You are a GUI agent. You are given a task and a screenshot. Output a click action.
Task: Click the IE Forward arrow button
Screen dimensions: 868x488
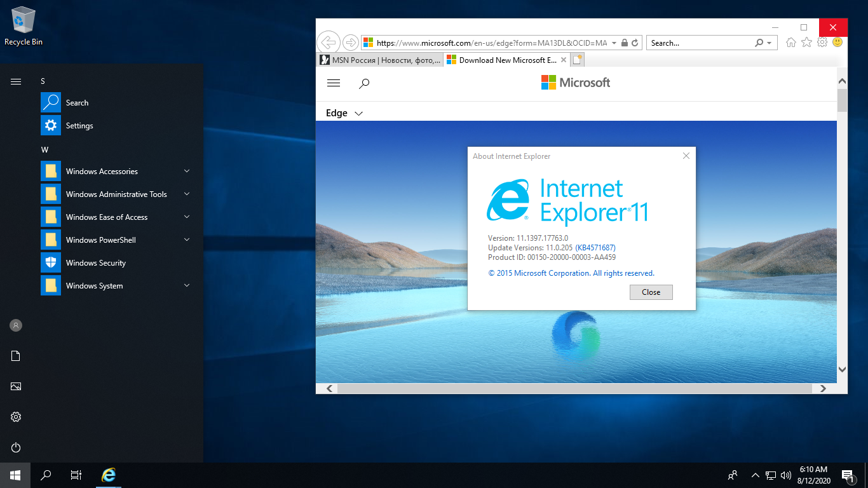pos(350,43)
